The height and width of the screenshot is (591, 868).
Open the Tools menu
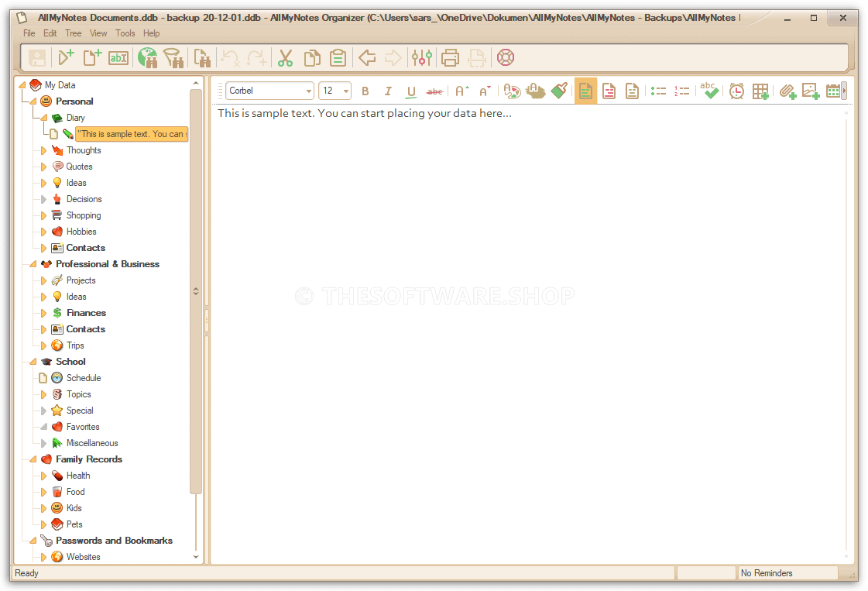pos(125,33)
